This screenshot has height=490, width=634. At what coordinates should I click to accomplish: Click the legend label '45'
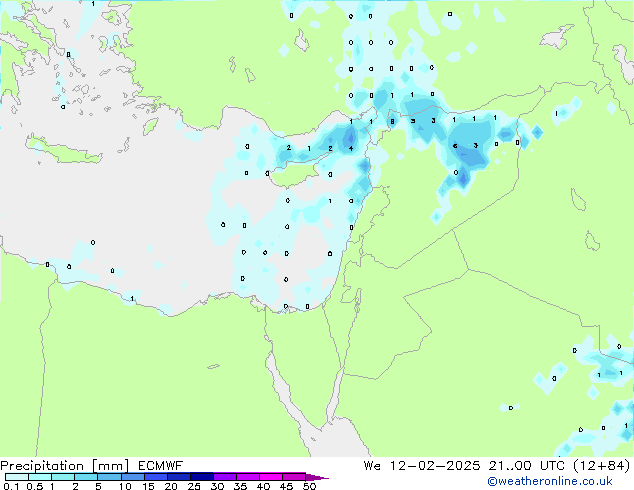(286, 486)
